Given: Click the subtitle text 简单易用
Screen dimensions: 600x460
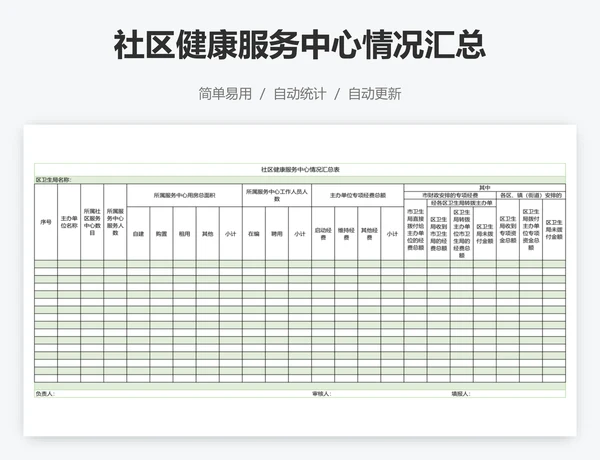Looking at the screenshot, I should pyautogui.click(x=225, y=94).
